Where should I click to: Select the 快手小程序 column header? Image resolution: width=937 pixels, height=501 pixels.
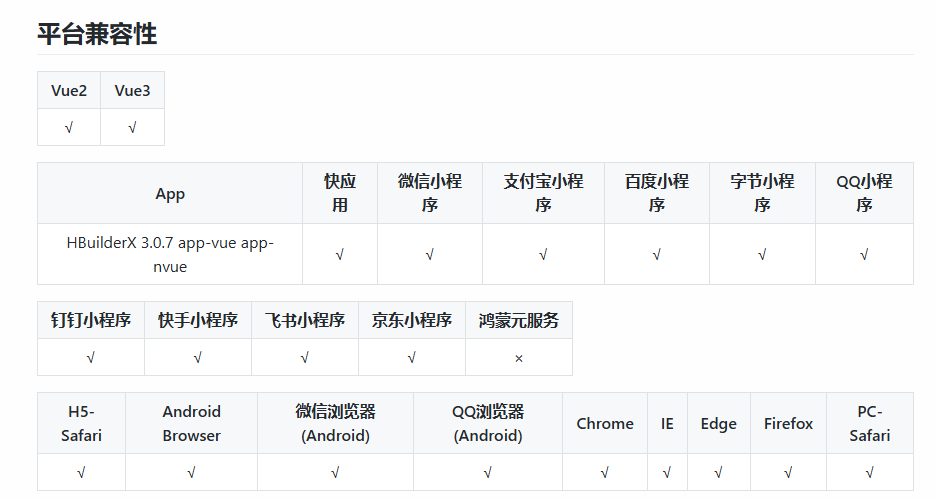tap(198, 320)
